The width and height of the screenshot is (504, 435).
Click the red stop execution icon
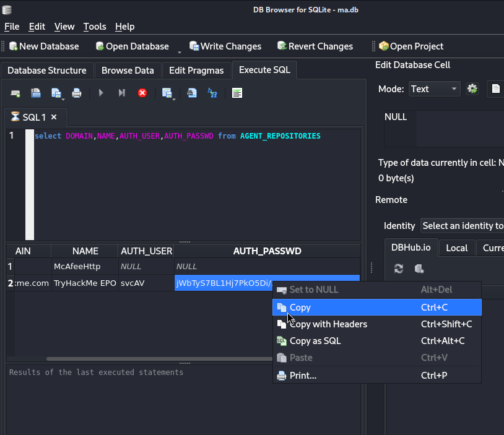pos(142,93)
